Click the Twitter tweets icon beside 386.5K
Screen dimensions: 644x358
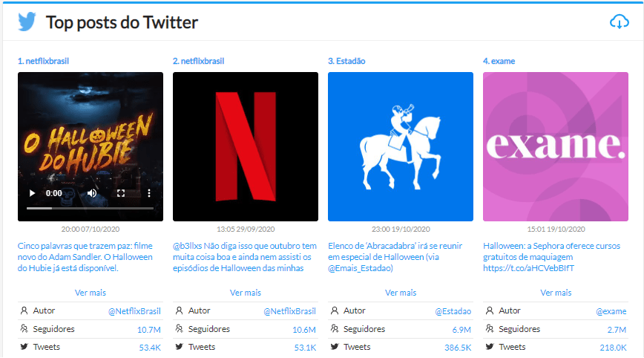(335, 347)
